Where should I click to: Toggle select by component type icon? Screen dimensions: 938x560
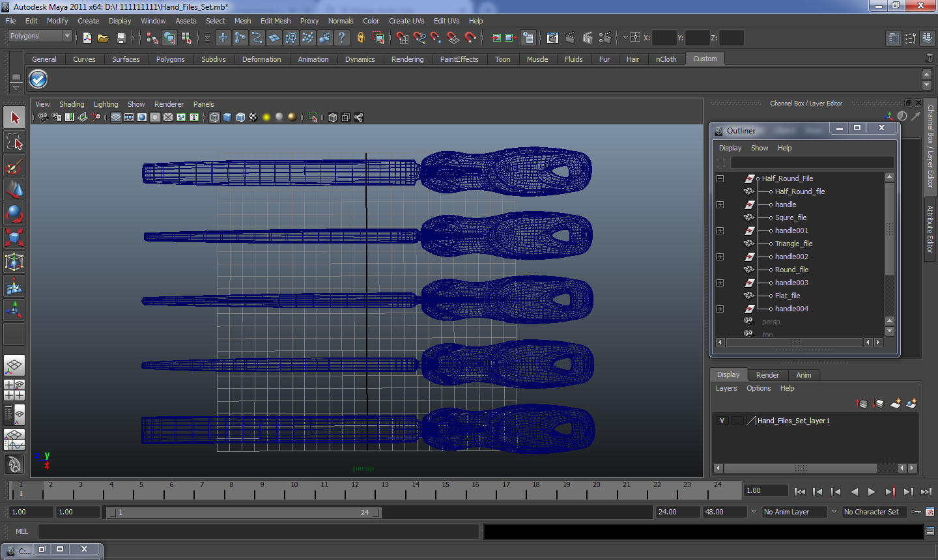pyautogui.click(x=186, y=38)
